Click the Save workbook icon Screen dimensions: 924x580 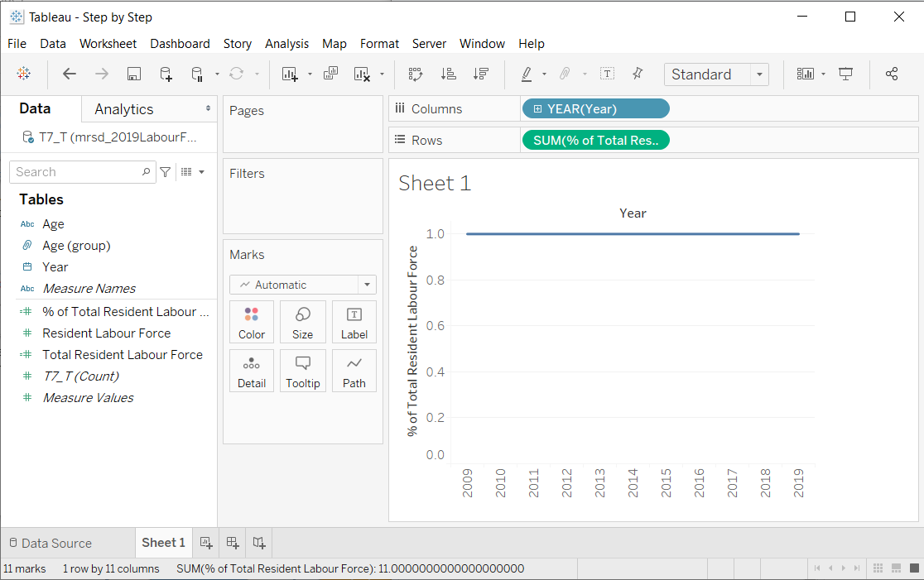coord(133,74)
